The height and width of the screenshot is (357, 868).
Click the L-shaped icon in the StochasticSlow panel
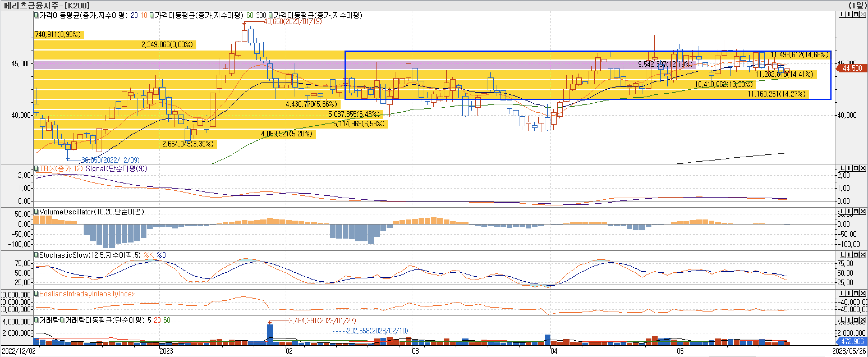click(x=843, y=254)
